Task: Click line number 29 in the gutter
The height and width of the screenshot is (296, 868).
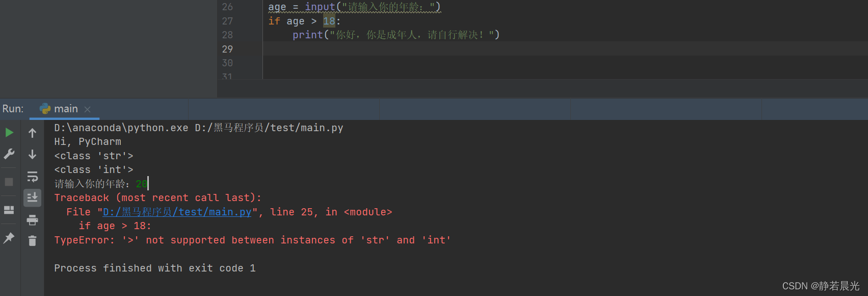Action: [x=227, y=49]
